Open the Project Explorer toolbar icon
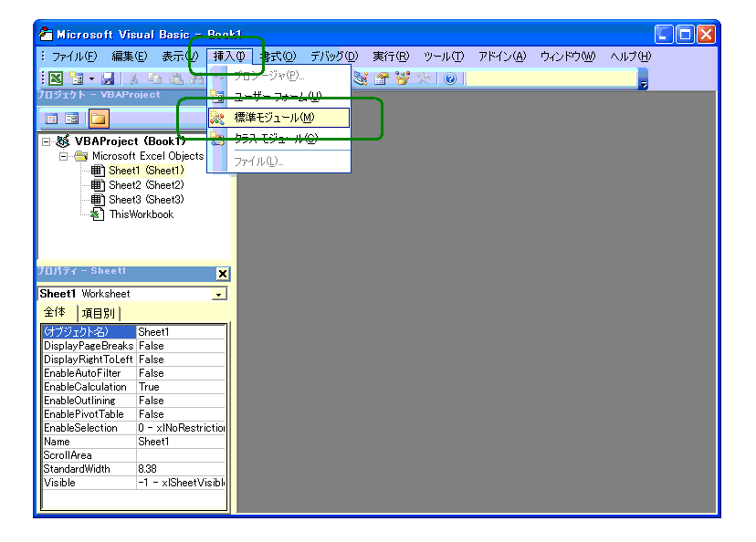 click(x=361, y=78)
